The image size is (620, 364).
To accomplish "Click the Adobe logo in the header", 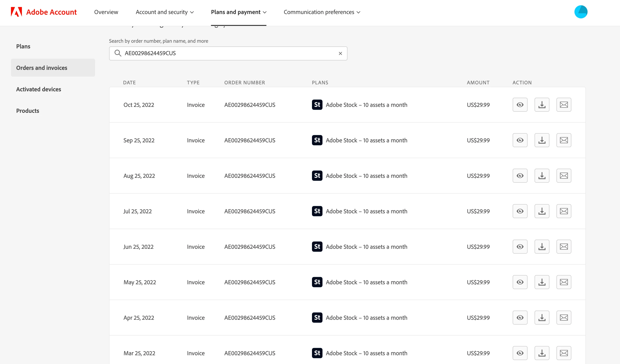I will [16, 12].
